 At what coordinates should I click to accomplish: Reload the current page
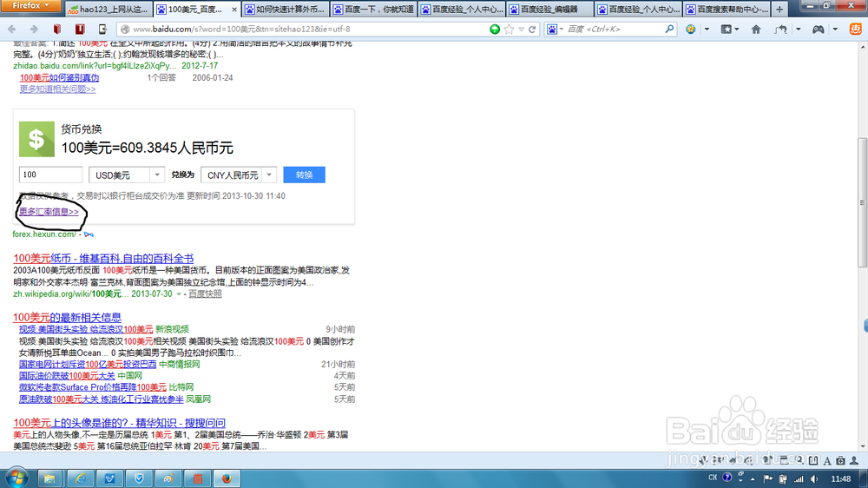coord(532,29)
